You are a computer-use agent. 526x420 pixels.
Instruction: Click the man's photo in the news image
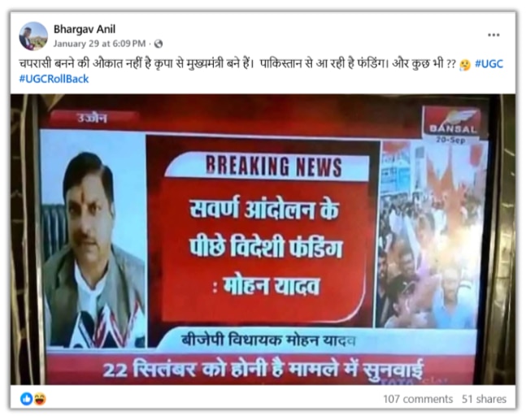(93, 239)
